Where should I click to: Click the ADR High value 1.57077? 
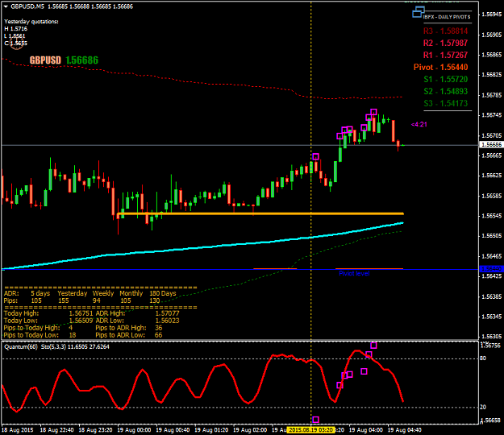(x=167, y=313)
